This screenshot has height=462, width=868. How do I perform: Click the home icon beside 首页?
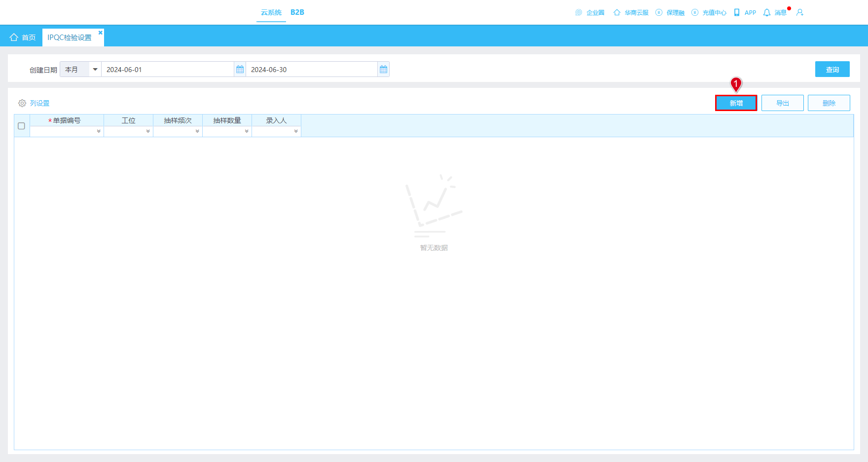(14, 38)
